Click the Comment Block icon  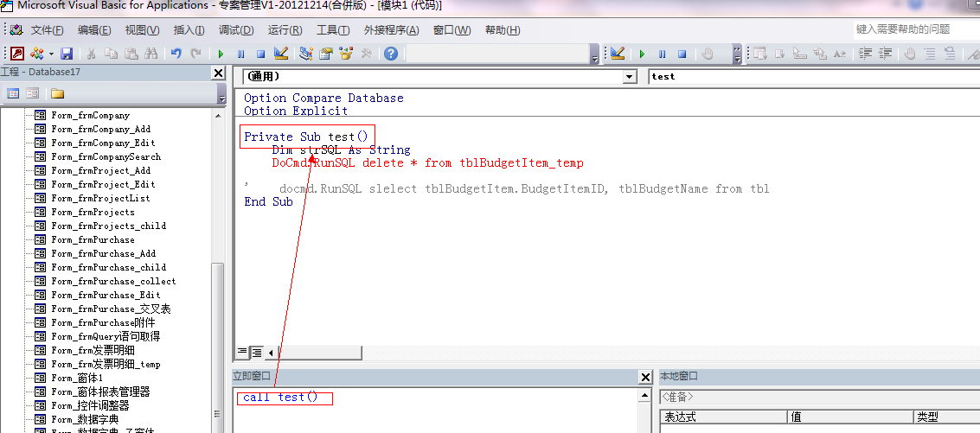coord(930,54)
